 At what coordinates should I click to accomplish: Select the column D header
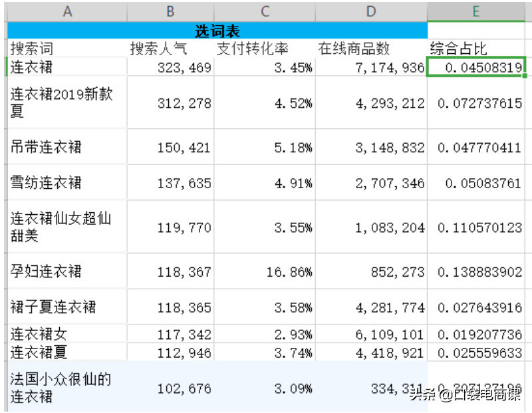[x=371, y=11]
